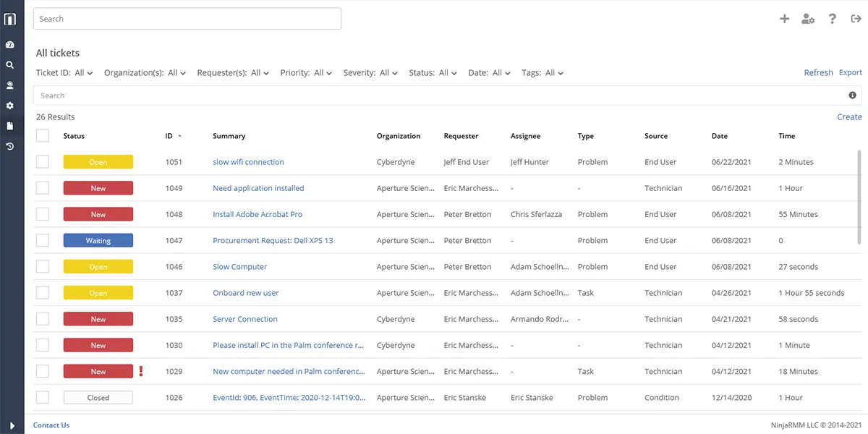Open the 'slow wifi connection' ticket
The image size is (868, 434).
click(x=248, y=162)
